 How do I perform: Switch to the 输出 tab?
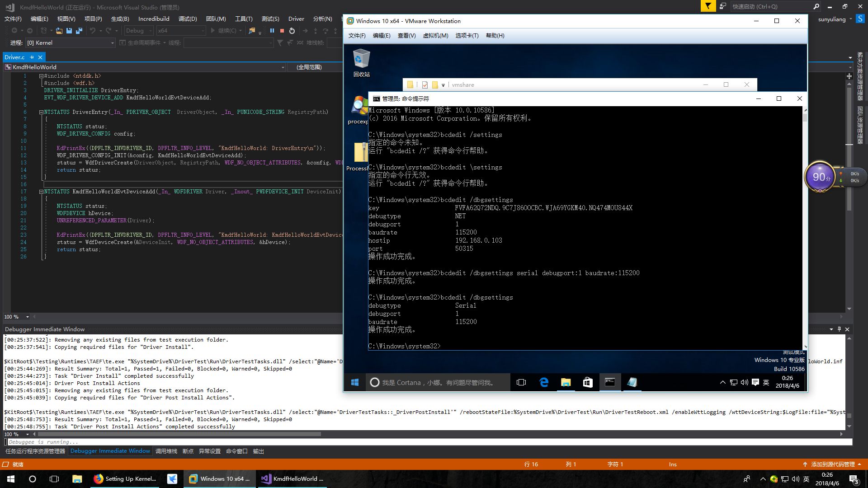click(x=259, y=451)
